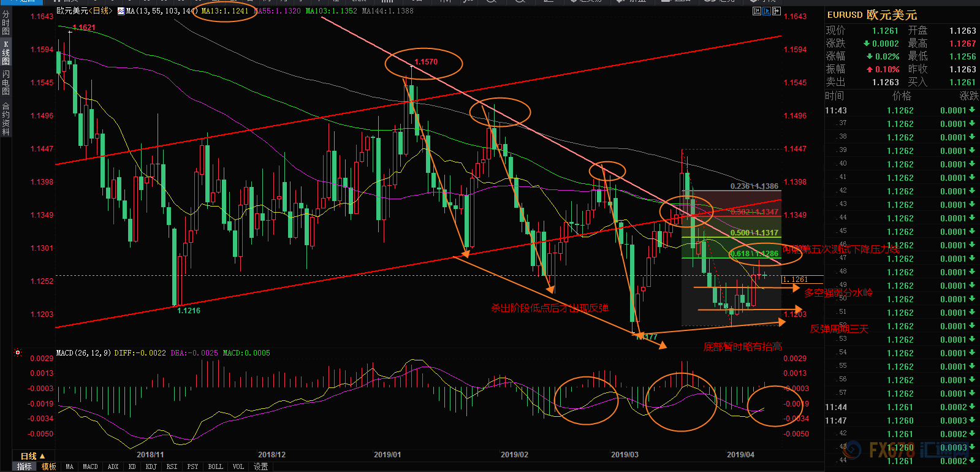Select the BOLL indicator button
The width and height of the screenshot is (980, 472).
215,466
